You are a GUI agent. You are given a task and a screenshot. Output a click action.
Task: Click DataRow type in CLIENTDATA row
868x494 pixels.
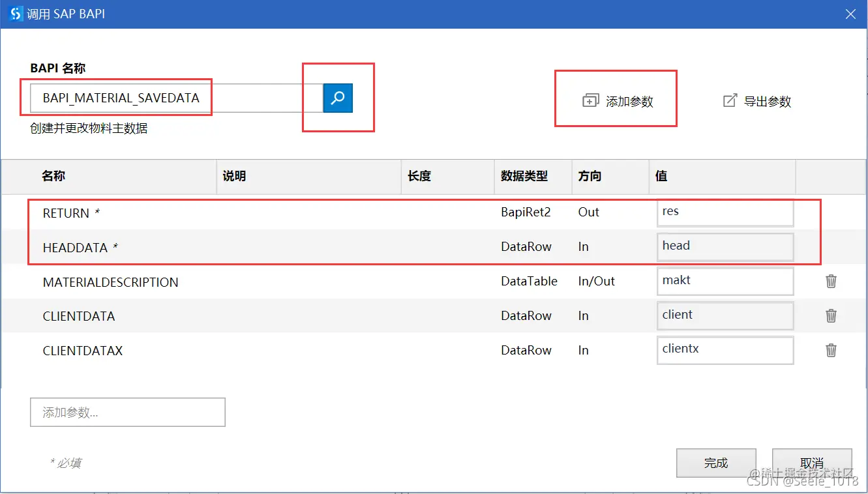click(526, 316)
